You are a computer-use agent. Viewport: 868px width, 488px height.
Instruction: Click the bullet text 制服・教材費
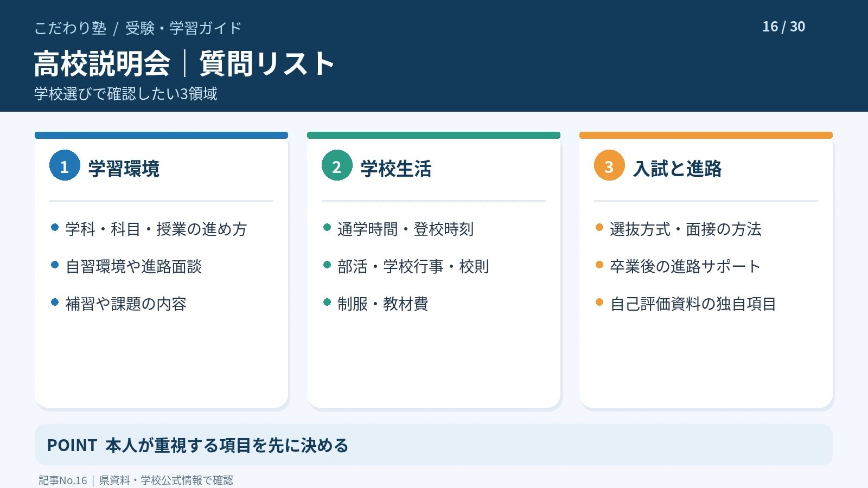(383, 304)
